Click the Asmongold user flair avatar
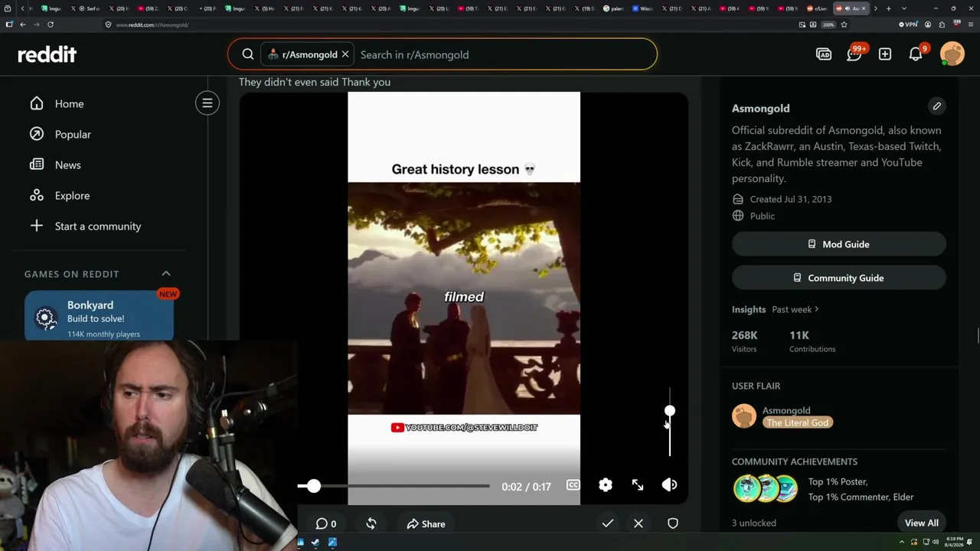The height and width of the screenshot is (551, 980). pyautogui.click(x=744, y=416)
